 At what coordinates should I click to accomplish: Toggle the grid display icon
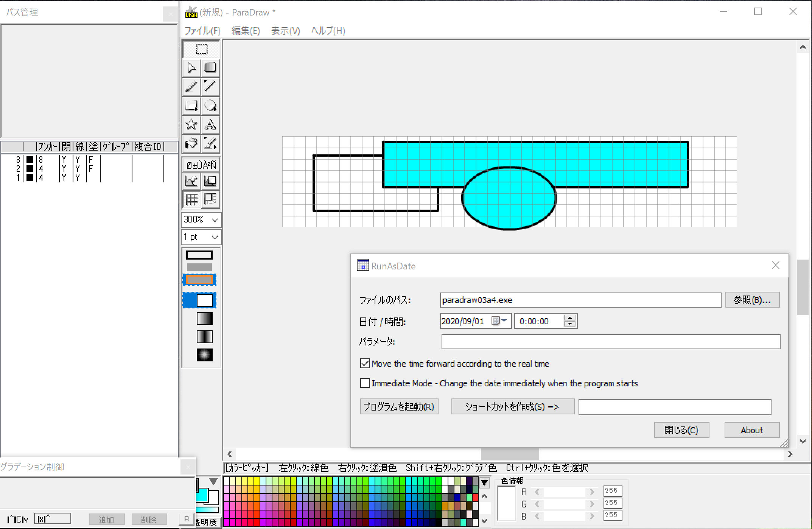pyautogui.click(x=191, y=199)
